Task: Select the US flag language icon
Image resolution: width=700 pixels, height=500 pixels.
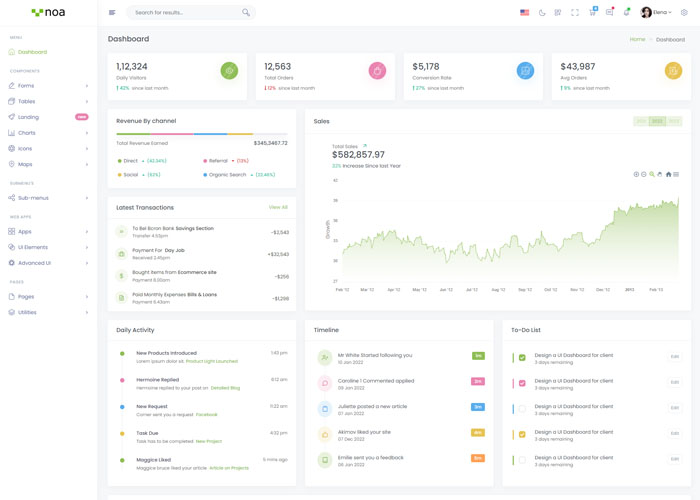Action: click(524, 13)
